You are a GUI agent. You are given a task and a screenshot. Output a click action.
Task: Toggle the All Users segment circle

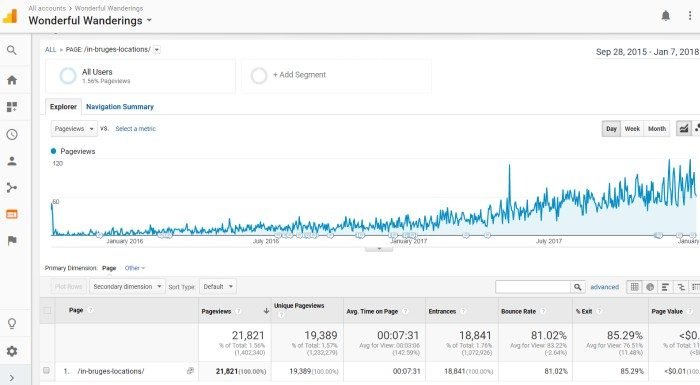point(68,75)
